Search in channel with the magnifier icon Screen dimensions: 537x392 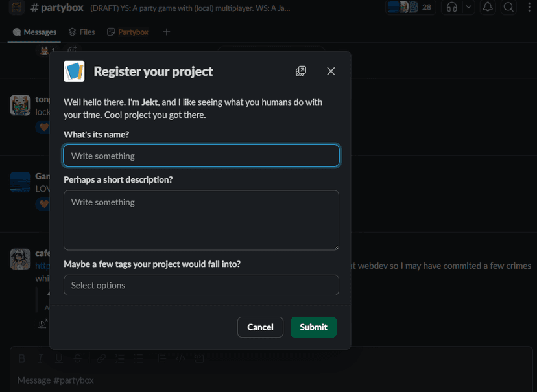pos(509,7)
